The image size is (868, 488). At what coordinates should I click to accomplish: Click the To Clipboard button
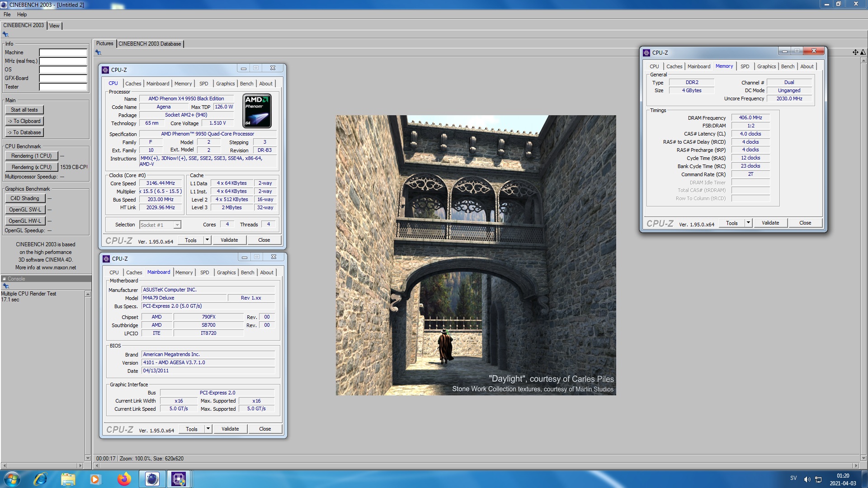(24, 121)
